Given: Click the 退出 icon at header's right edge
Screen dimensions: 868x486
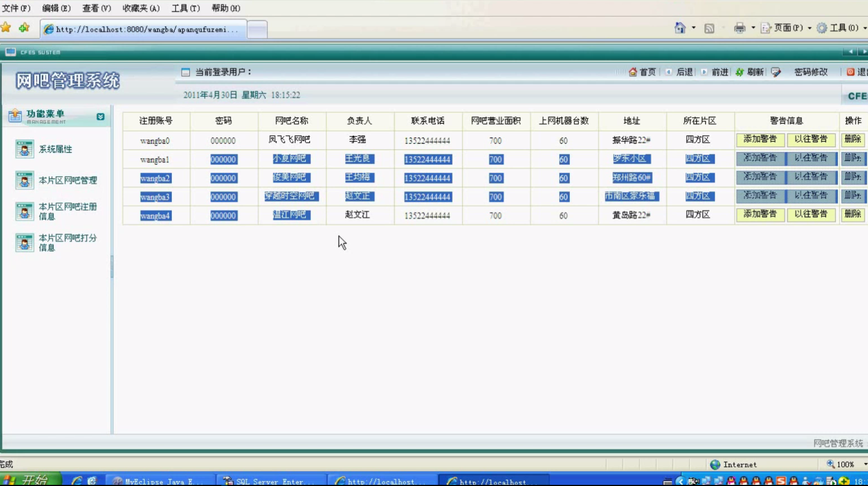Looking at the screenshot, I should 851,72.
